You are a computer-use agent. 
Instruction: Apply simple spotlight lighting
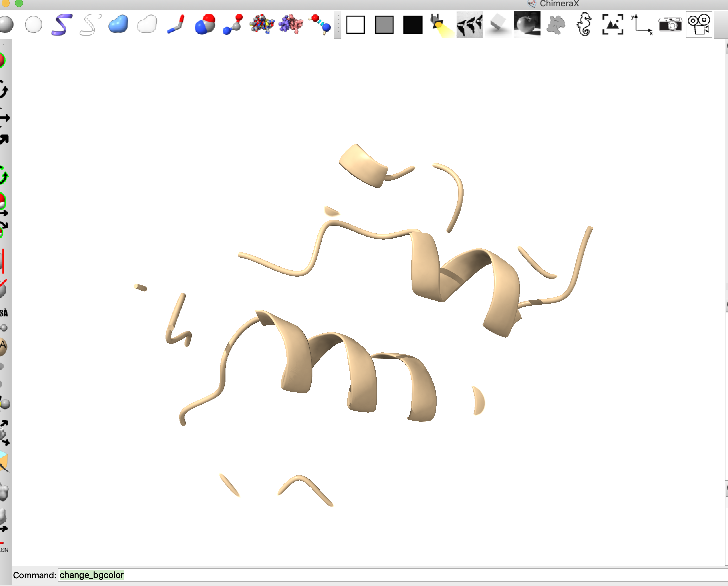pos(441,25)
